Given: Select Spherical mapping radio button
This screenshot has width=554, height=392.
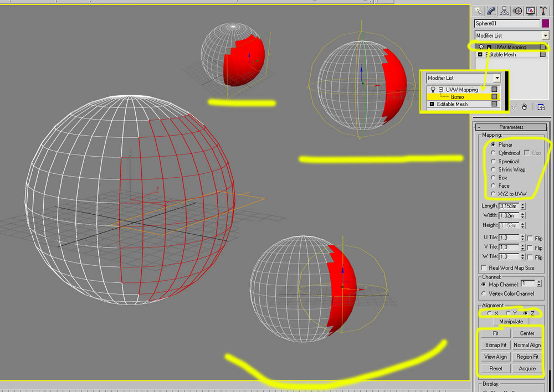Looking at the screenshot, I should 493,161.
